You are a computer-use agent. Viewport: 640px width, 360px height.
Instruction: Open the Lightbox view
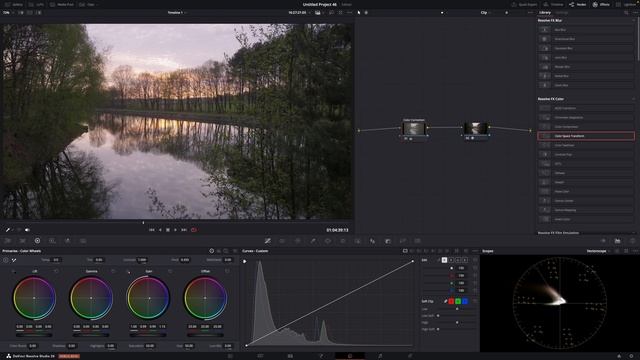627,4
